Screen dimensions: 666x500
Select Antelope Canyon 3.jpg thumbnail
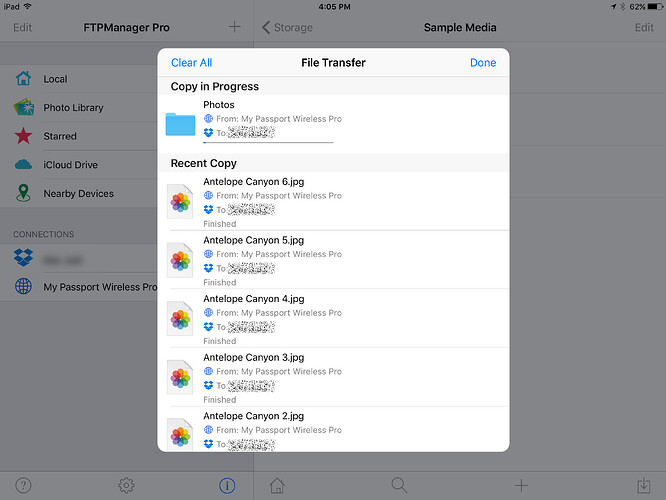[180, 377]
